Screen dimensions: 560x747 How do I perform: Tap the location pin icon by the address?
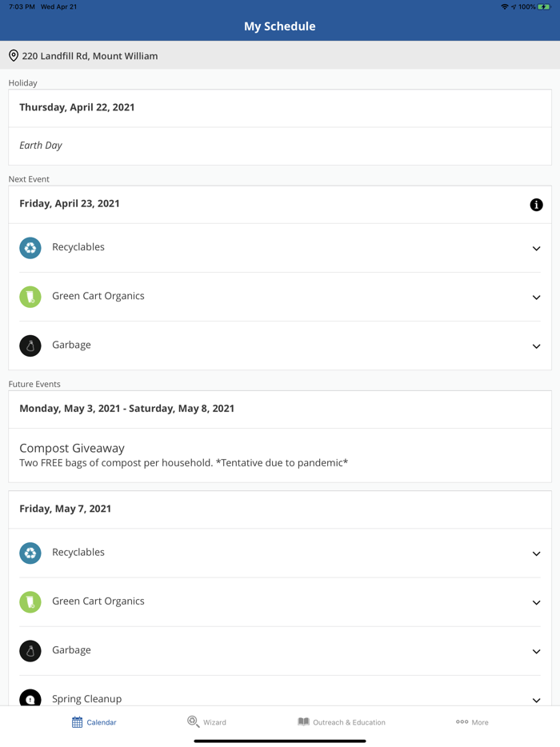coord(14,56)
